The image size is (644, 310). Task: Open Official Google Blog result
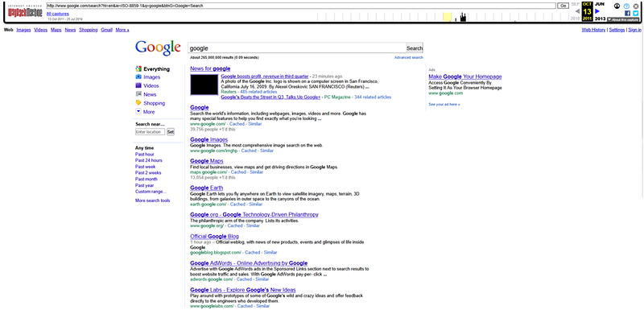click(x=214, y=236)
